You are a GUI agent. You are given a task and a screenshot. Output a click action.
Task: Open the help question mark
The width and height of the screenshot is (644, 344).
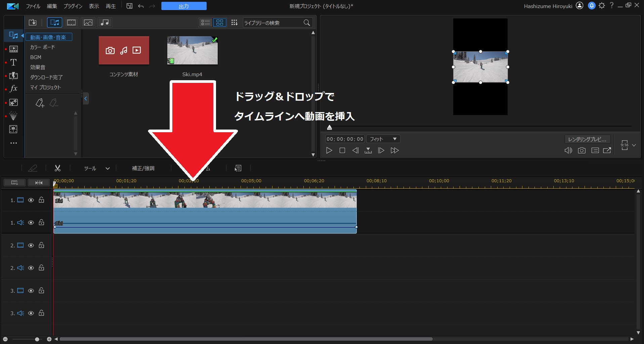click(611, 5)
